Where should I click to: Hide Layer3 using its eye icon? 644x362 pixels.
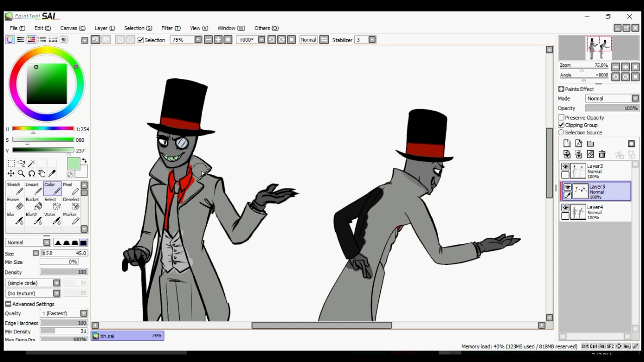point(566,167)
